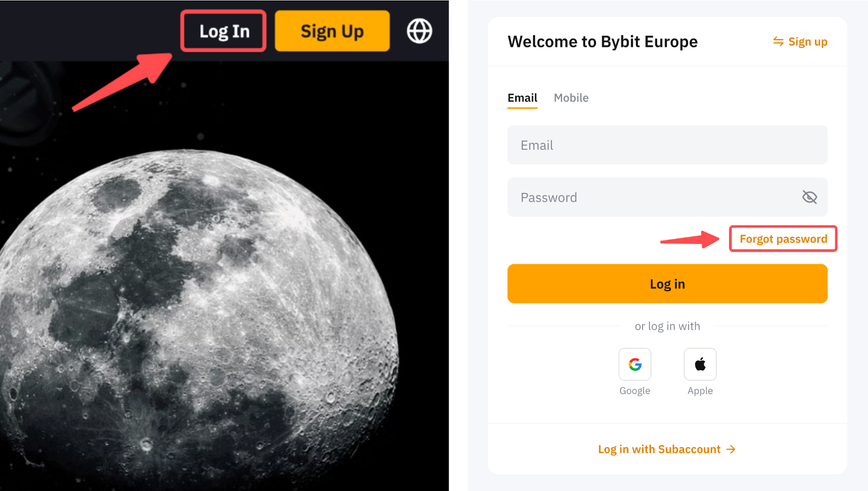Click the Apple logo icon

coord(700,364)
